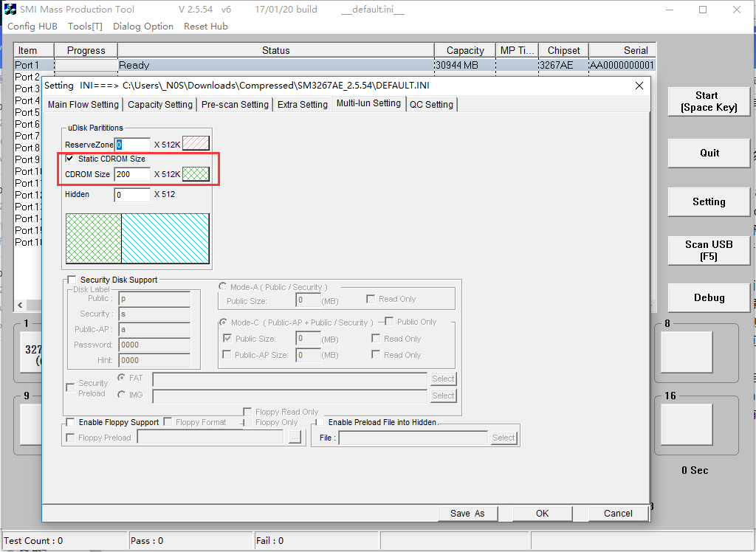This screenshot has height=552, width=756.
Task: Check Enable Preload File into Hidden
Action: [320, 422]
